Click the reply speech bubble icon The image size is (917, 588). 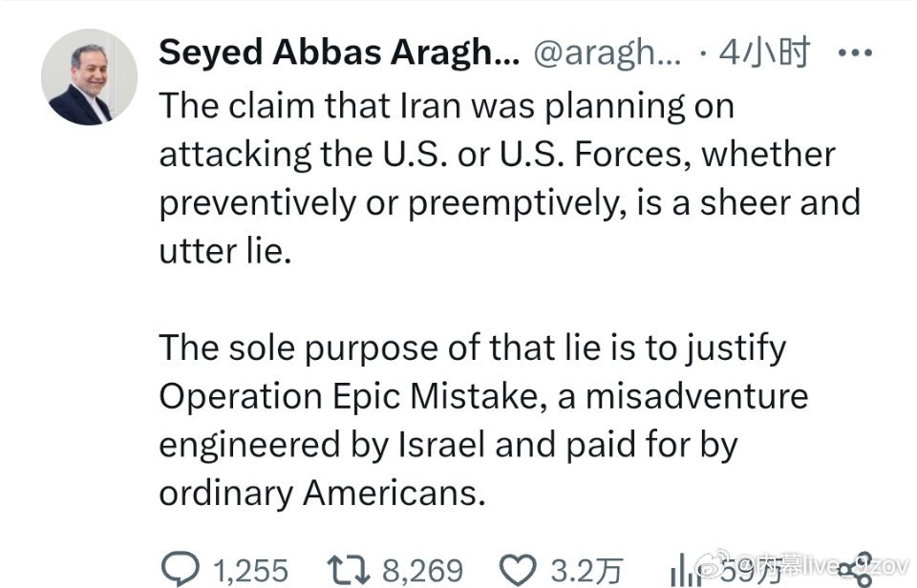180,569
